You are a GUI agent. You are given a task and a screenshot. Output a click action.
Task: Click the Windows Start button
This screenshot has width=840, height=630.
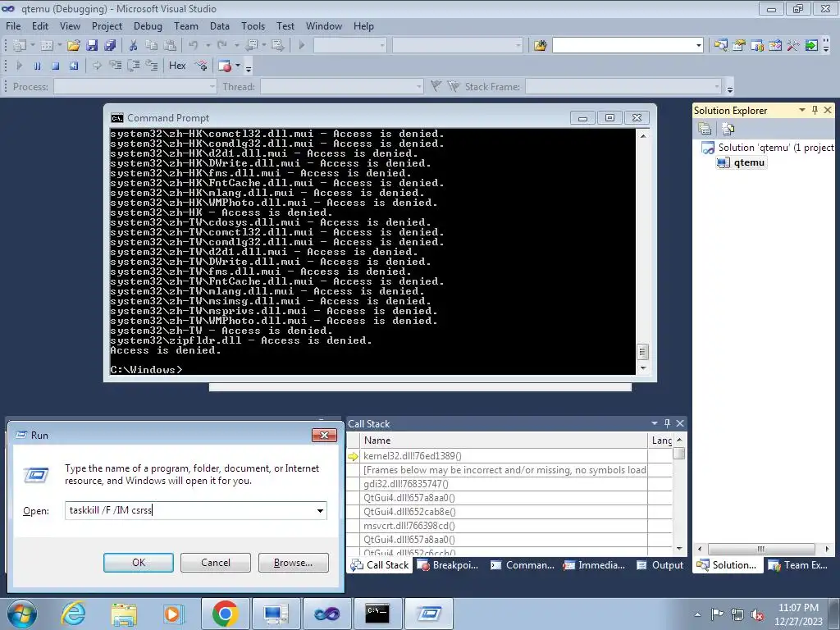pyautogui.click(x=22, y=614)
